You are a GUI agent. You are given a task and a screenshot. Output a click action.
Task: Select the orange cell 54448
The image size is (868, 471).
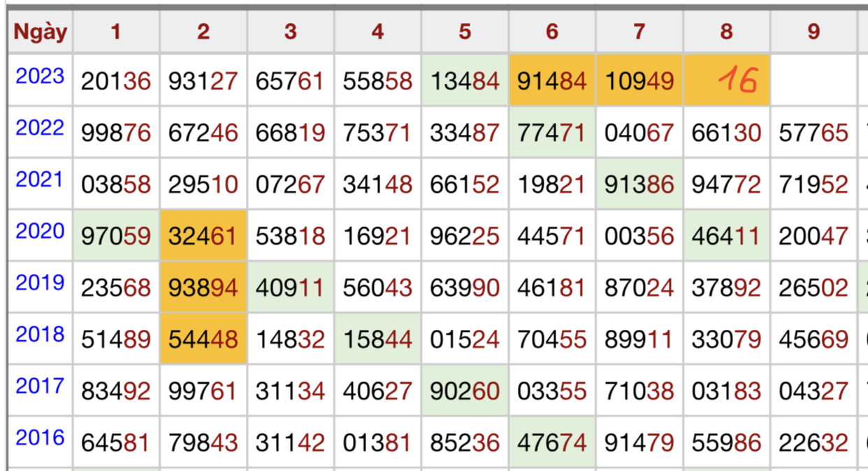coord(203,339)
